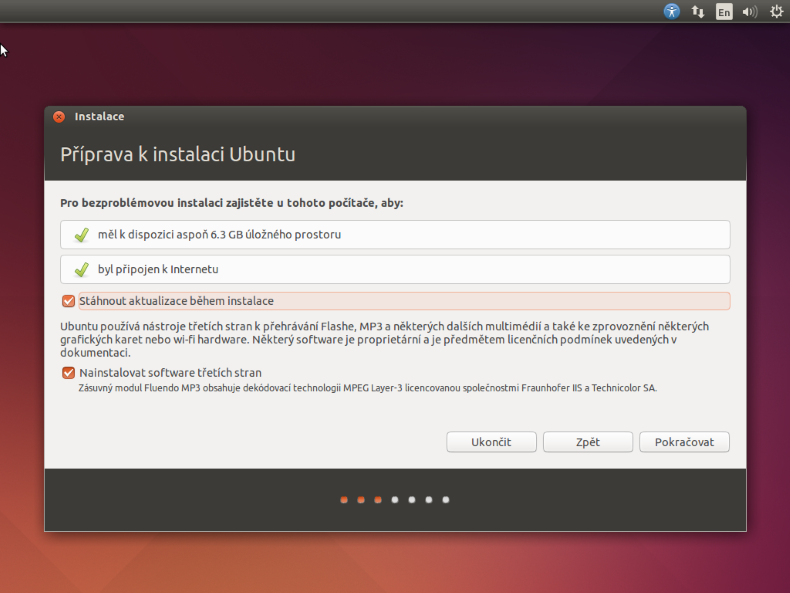This screenshot has height=593, width=790.
Task: Toggle Stáhnout aktualizace během instalace checkbox
Action: coord(69,301)
